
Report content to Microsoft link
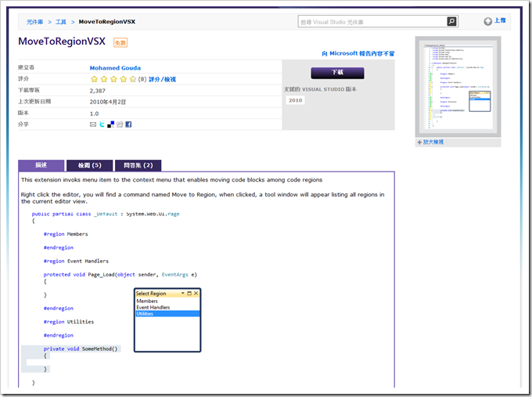358,54
